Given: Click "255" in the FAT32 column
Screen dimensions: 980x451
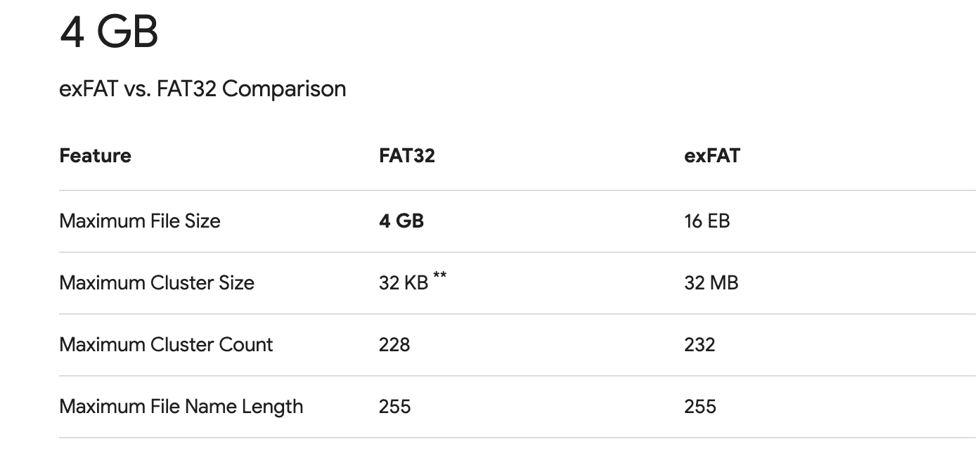Looking at the screenshot, I should pyautogui.click(x=394, y=407).
